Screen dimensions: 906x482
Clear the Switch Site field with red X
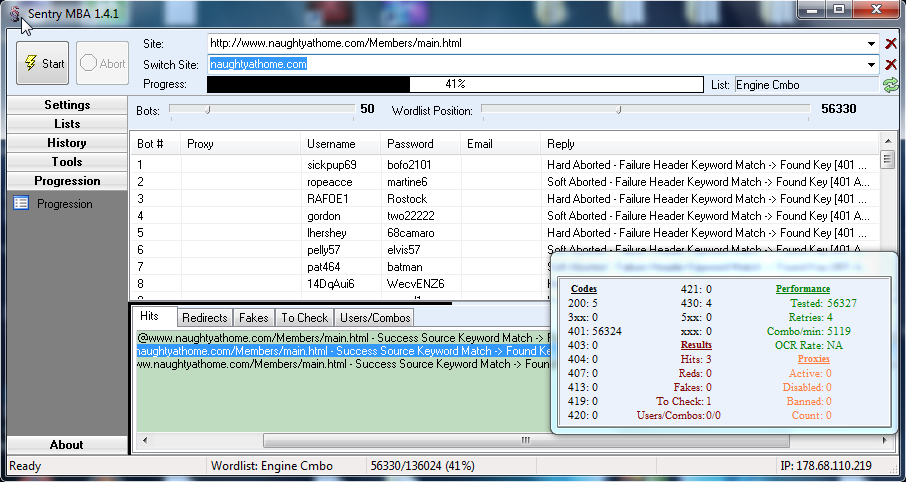click(891, 64)
